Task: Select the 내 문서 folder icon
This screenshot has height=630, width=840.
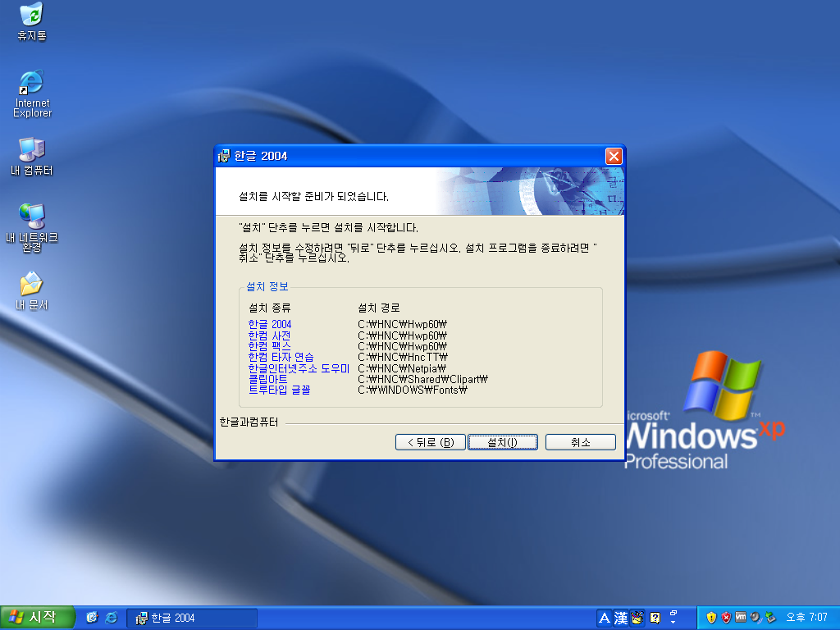Action: pyautogui.click(x=32, y=291)
